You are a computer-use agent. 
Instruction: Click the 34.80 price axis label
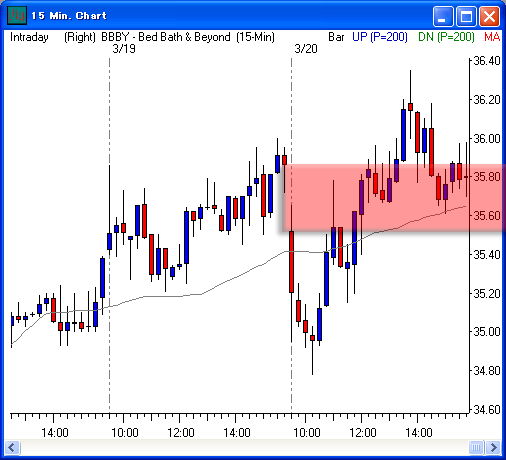(487, 371)
